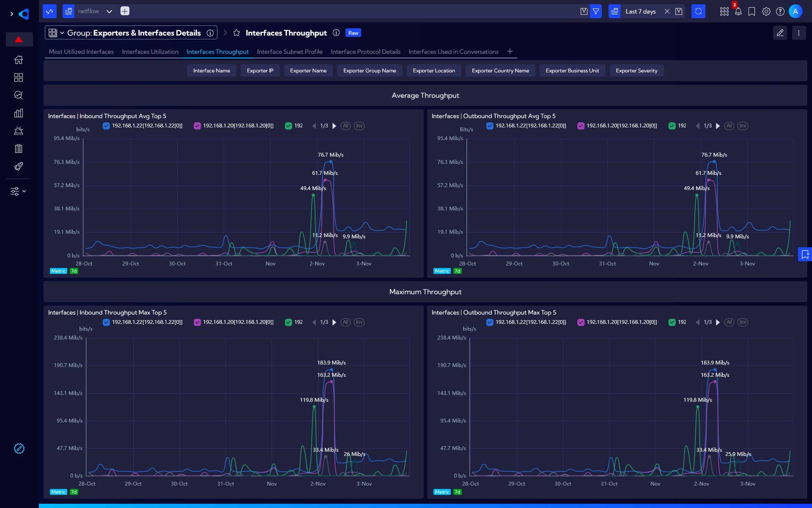812x508 pixels.
Task: Go to next legend page in Outbound Max chart
Action: point(718,322)
